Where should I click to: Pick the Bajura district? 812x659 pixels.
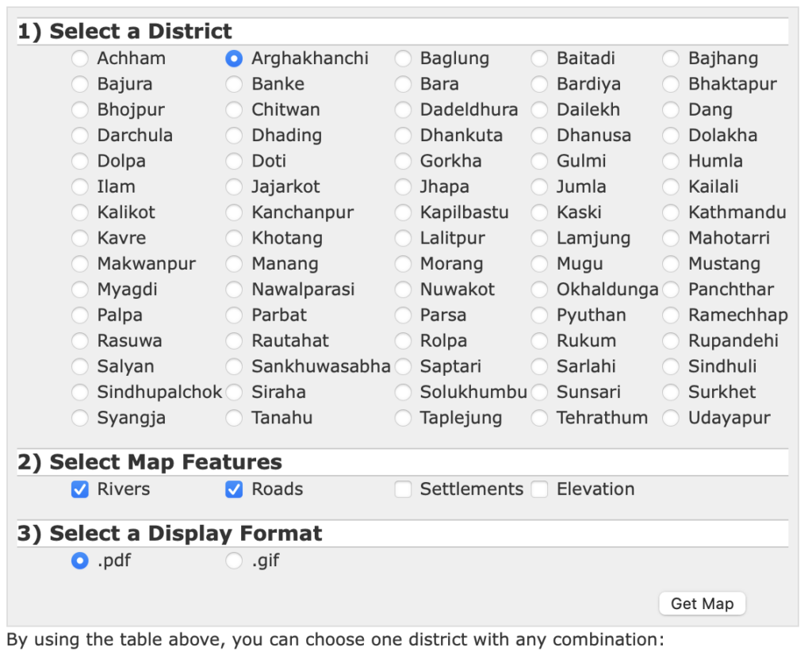click(x=80, y=84)
